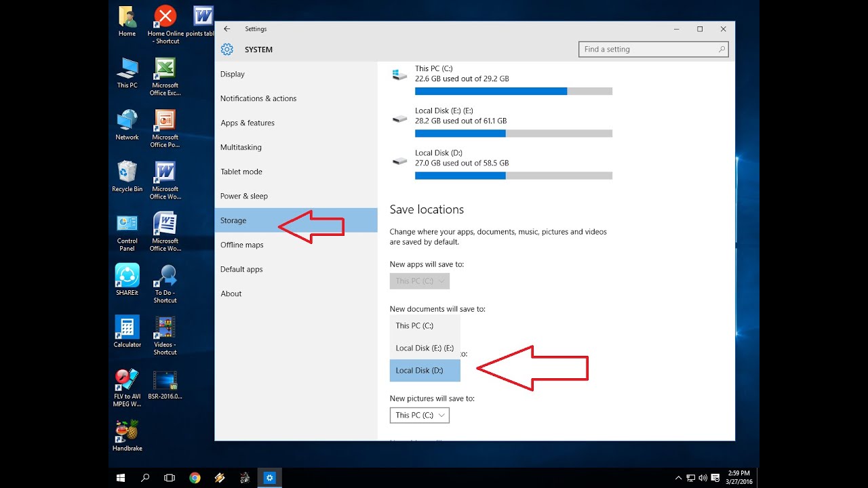
Task: Switch to Power & sleep settings
Action: (x=296, y=196)
